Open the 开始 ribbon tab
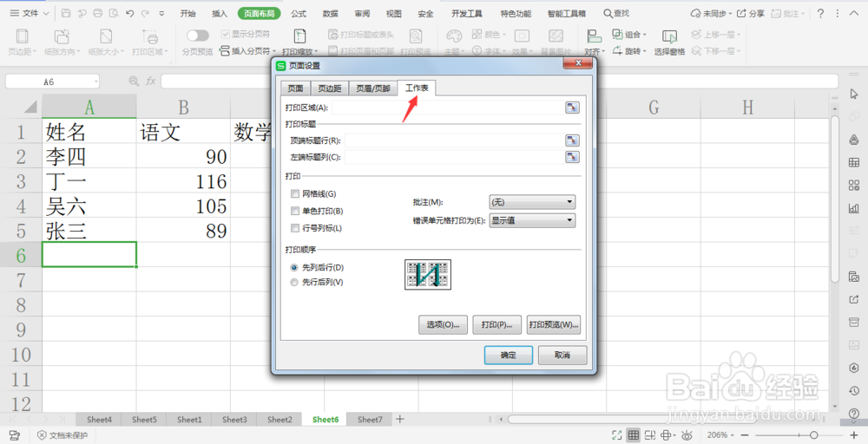 click(x=187, y=13)
